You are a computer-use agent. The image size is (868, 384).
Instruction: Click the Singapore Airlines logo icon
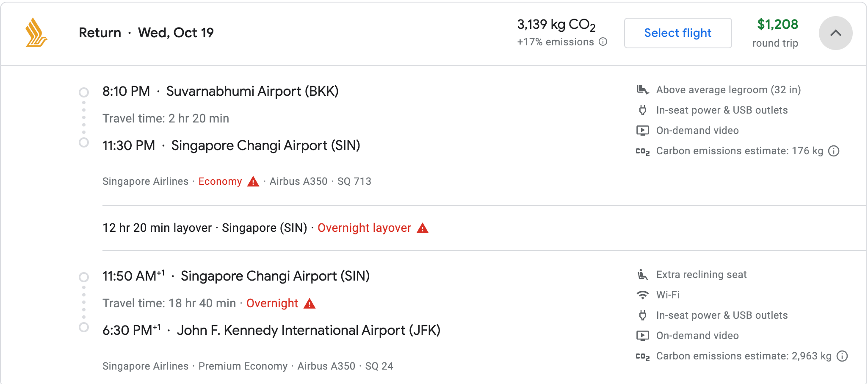36,33
